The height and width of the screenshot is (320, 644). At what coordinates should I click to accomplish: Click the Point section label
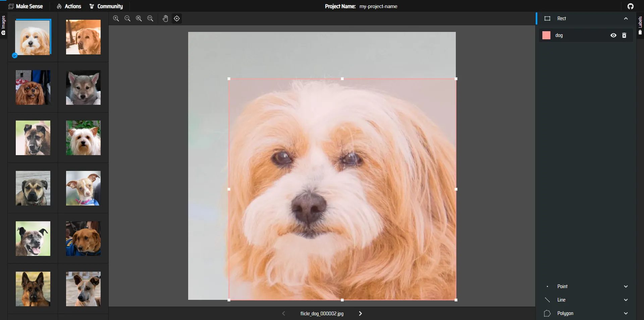562,286
